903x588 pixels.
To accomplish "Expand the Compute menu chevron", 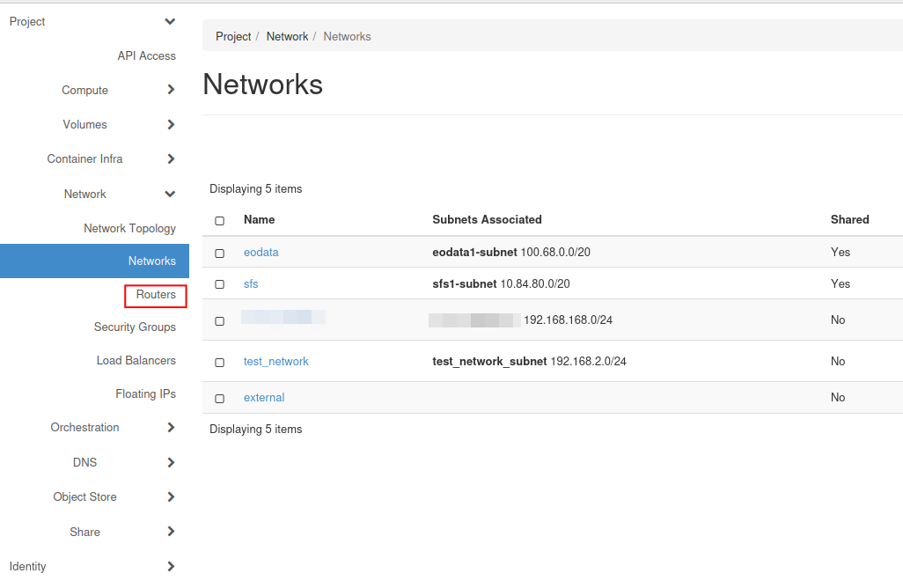I will coord(171,90).
